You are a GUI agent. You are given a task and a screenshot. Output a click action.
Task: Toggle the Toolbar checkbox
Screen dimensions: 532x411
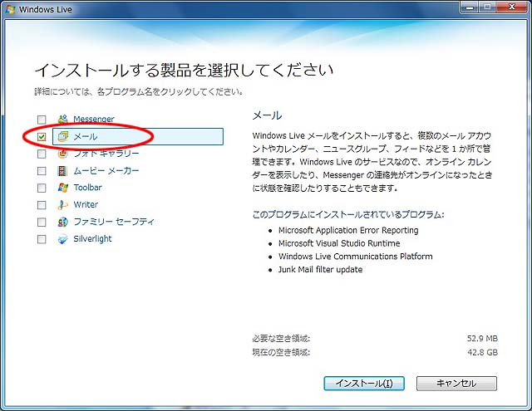pos(42,188)
